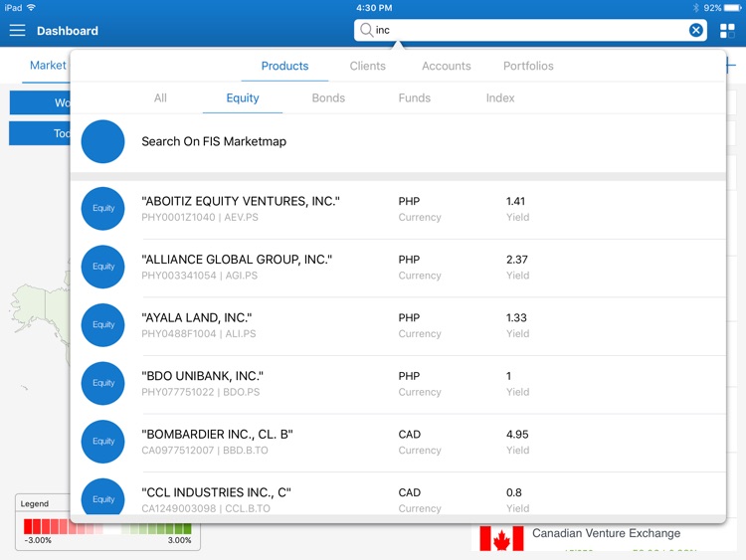Viewport: 746px width, 560px height.
Task: Click the blue circle beside FIS Marketmap
Action: point(102,142)
